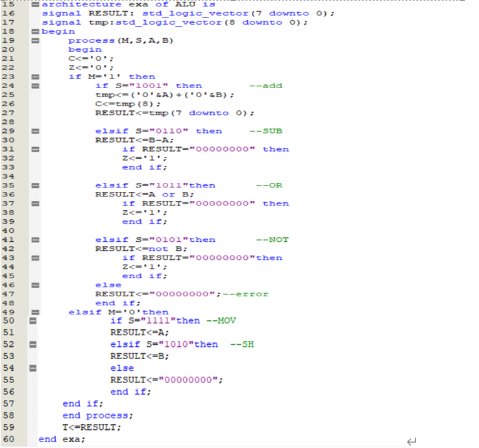Click the T<=RESULT; statement

92,427
